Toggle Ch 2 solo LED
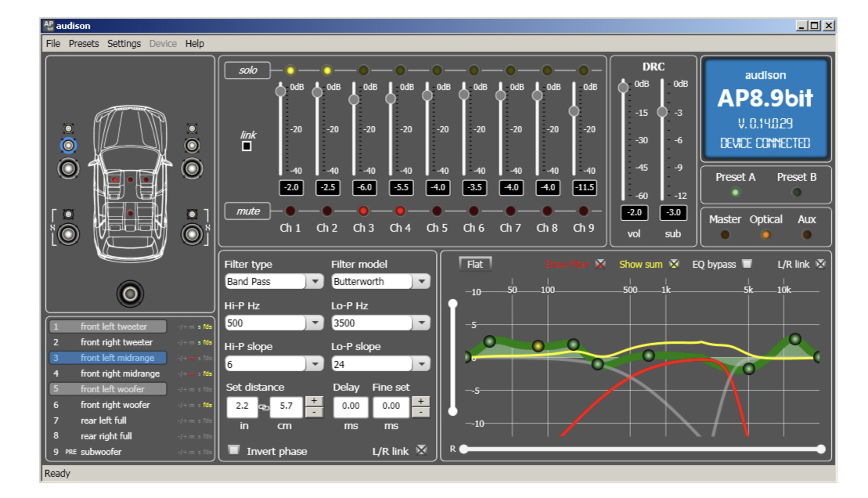Screen dimensions: 868x498 click(x=327, y=70)
